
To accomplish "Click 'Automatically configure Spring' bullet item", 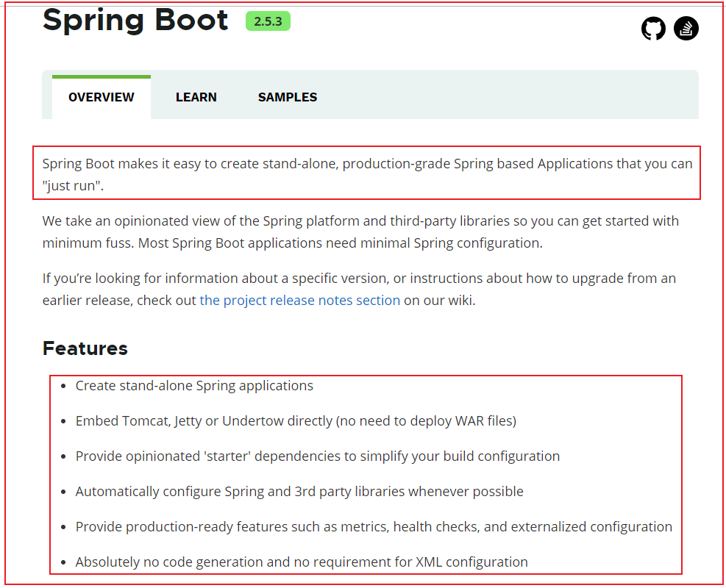I will (x=299, y=491).
